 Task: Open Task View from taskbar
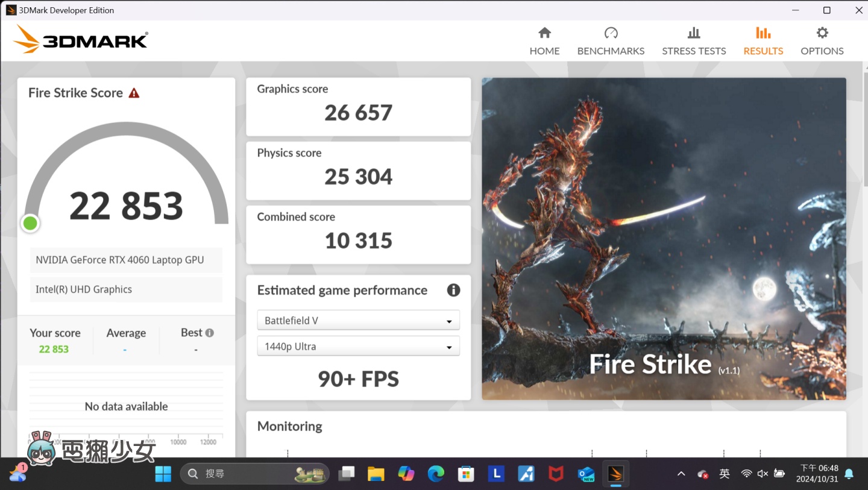[x=347, y=474]
